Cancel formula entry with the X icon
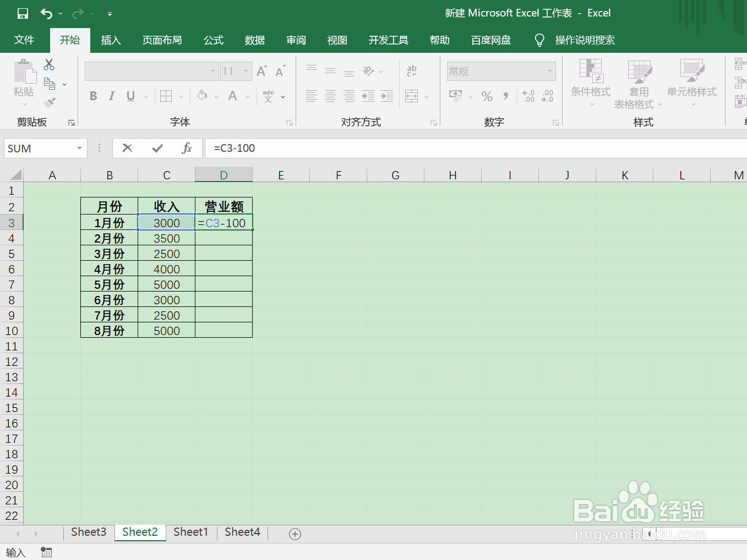Screen dimensions: 747x560 pos(127,148)
